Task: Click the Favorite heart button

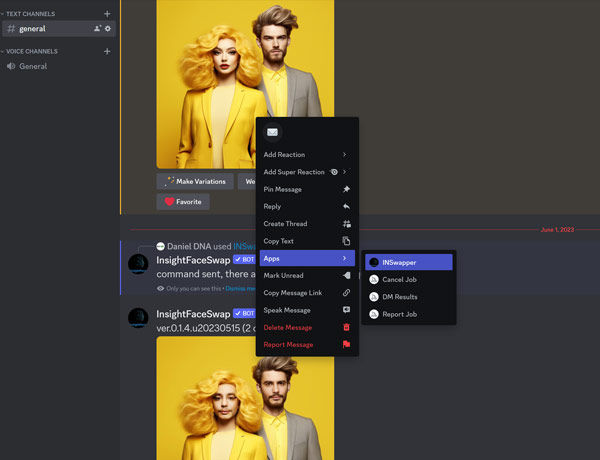Action: 183,202
